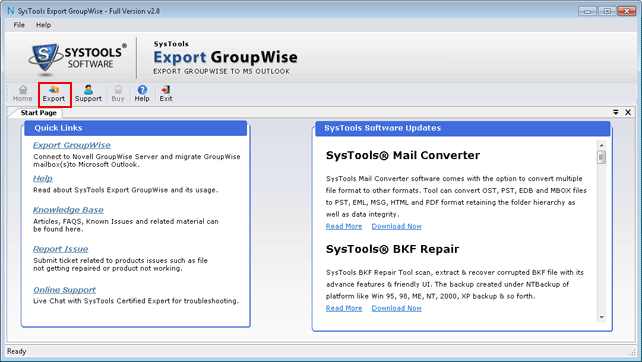Open the Support toolbar icon
The height and width of the screenshot is (362, 642).
click(x=88, y=94)
